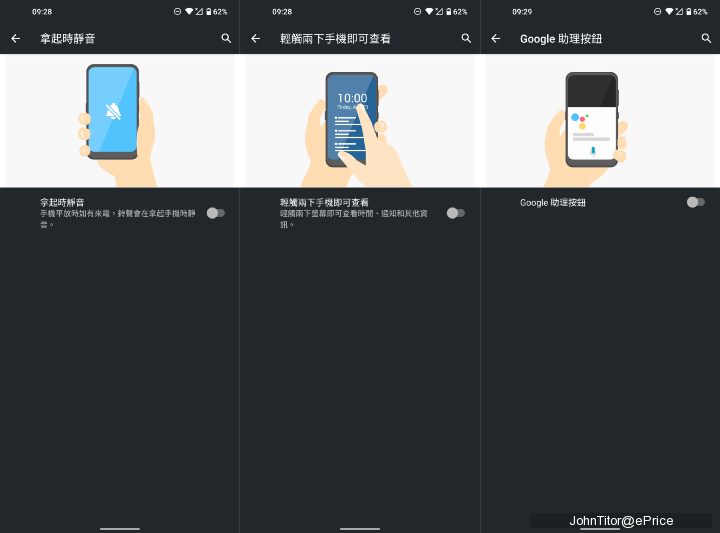Tap the Wi-Fi status icon on first screen
This screenshot has height=533, width=720.
(x=189, y=11)
